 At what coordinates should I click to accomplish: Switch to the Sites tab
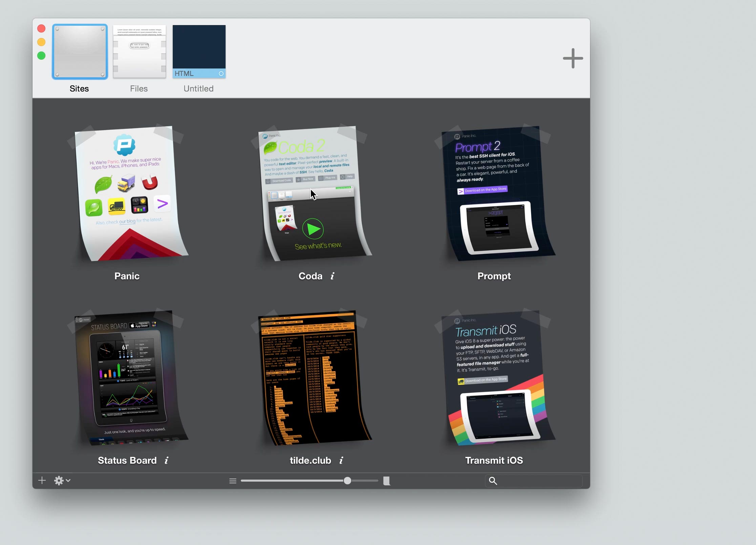pyautogui.click(x=80, y=52)
